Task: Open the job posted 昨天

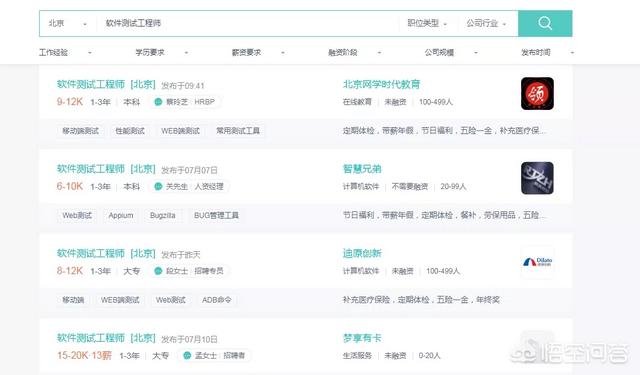Action: [106, 253]
